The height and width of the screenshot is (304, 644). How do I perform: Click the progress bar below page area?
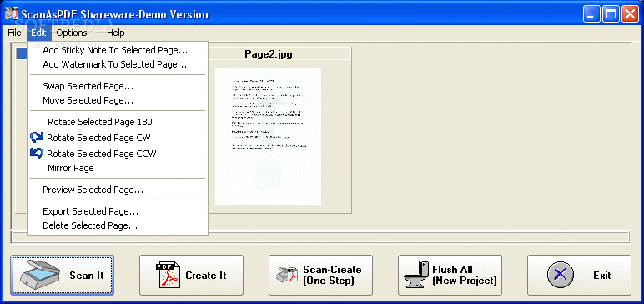click(x=321, y=237)
